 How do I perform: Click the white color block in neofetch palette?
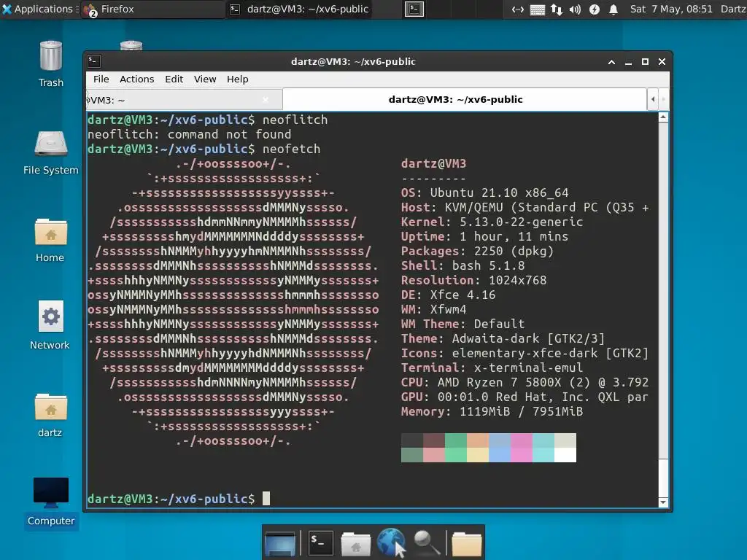click(x=565, y=455)
